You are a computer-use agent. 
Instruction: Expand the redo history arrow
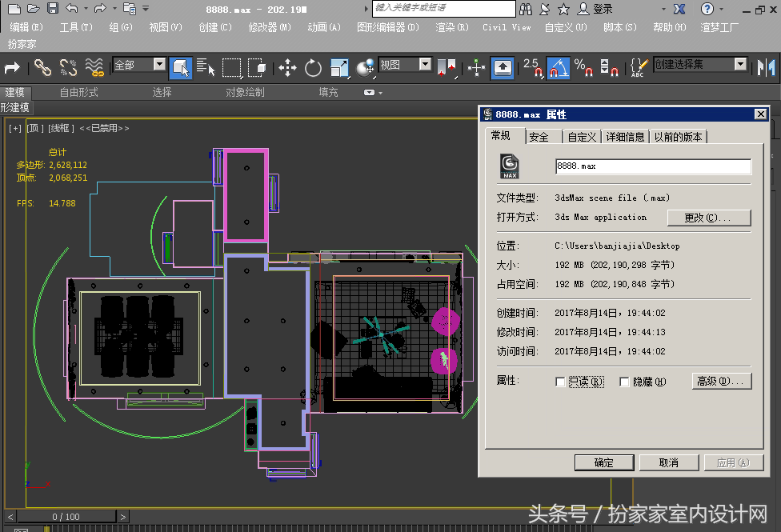point(114,9)
